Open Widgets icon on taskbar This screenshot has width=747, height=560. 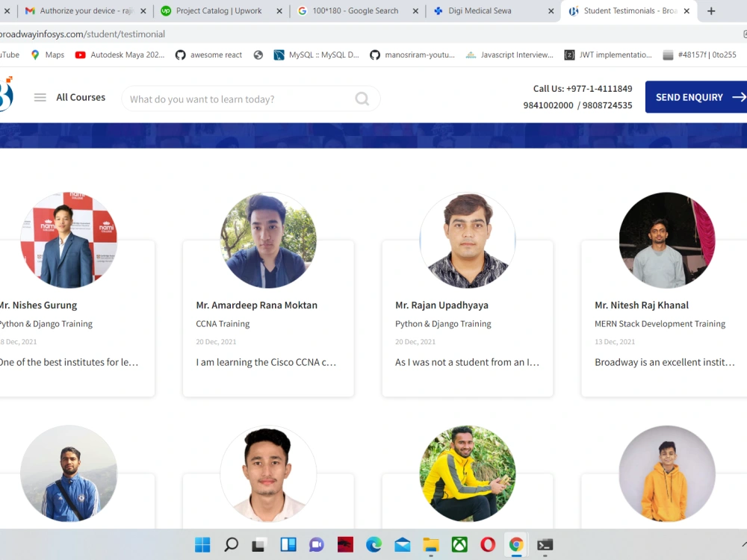(288, 544)
